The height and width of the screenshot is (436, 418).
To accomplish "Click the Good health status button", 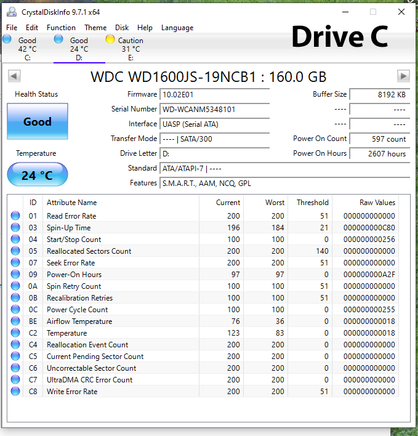I will (37, 121).
